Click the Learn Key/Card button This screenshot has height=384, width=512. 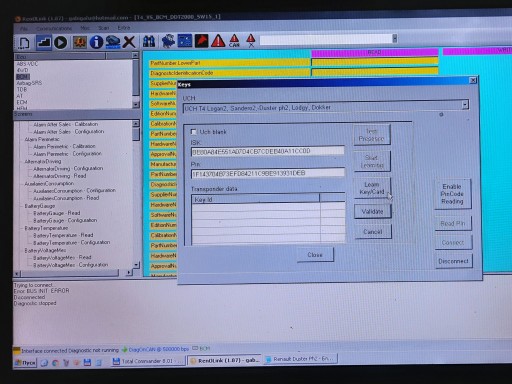[x=372, y=188]
